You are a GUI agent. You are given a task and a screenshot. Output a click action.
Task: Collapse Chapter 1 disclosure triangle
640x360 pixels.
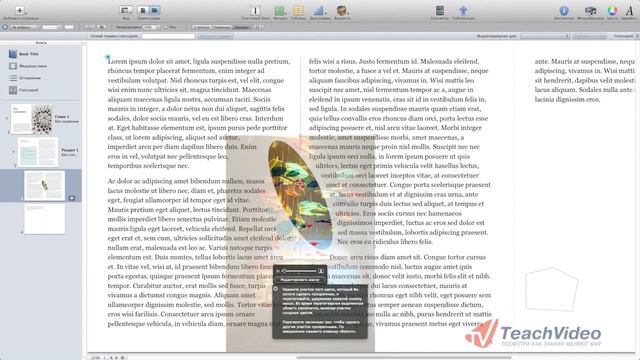click(6, 118)
